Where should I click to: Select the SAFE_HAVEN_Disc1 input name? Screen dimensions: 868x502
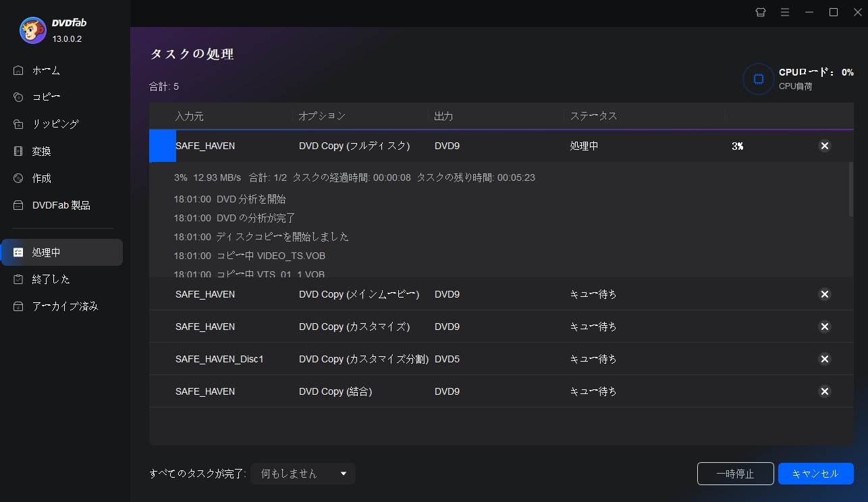pos(219,359)
